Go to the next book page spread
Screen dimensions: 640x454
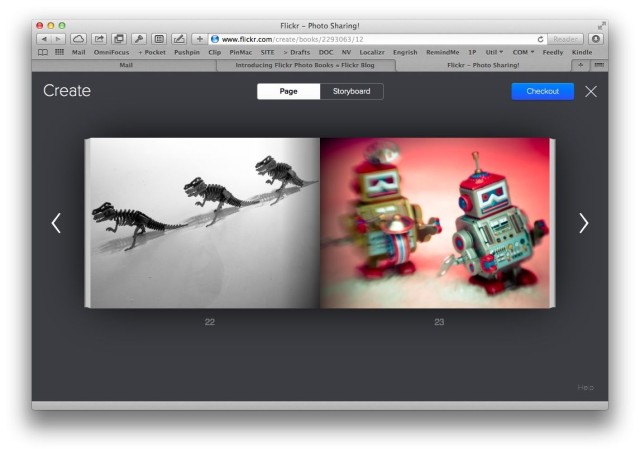(x=583, y=224)
